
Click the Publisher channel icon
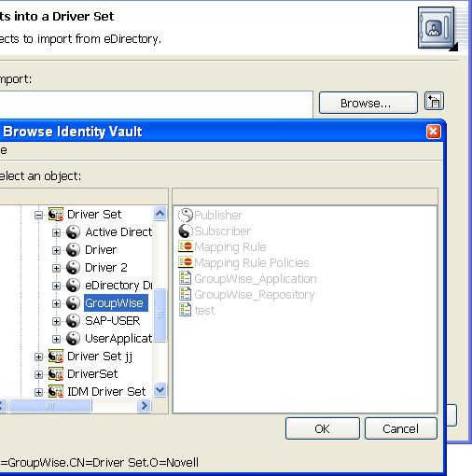coord(186,215)
